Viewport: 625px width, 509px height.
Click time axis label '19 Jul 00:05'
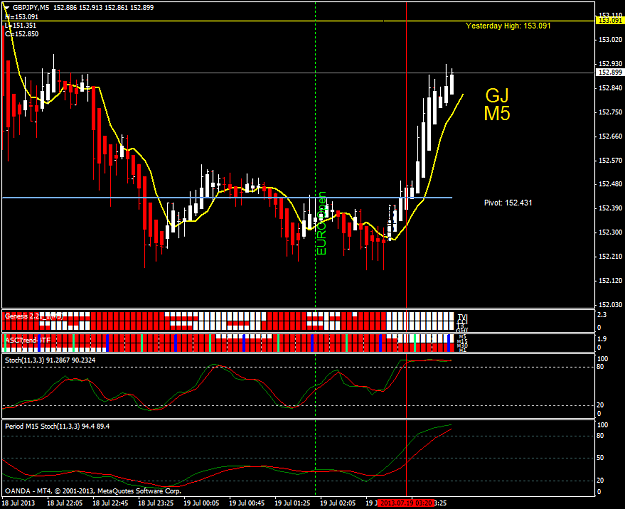pyautogui.click(x=201, y=503)
